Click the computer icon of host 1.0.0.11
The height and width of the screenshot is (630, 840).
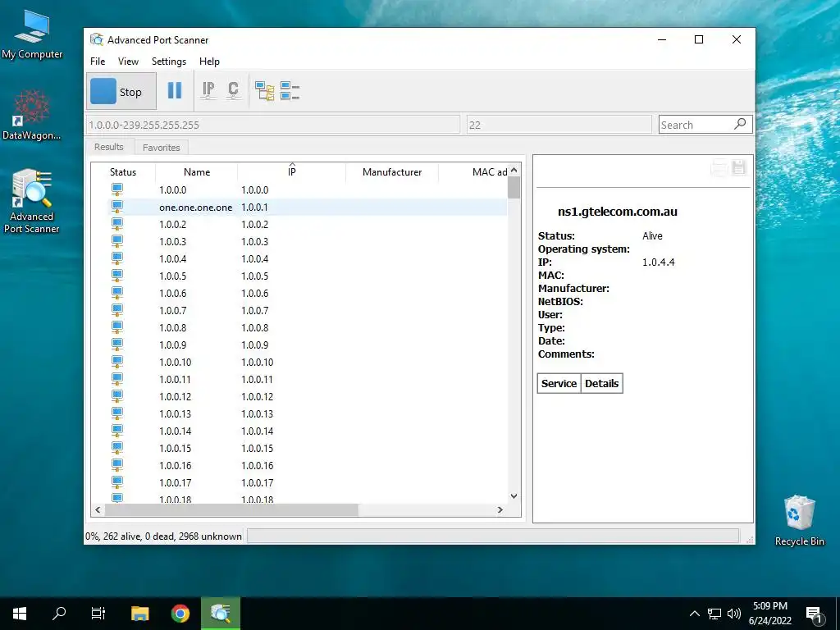pos(116,379)
